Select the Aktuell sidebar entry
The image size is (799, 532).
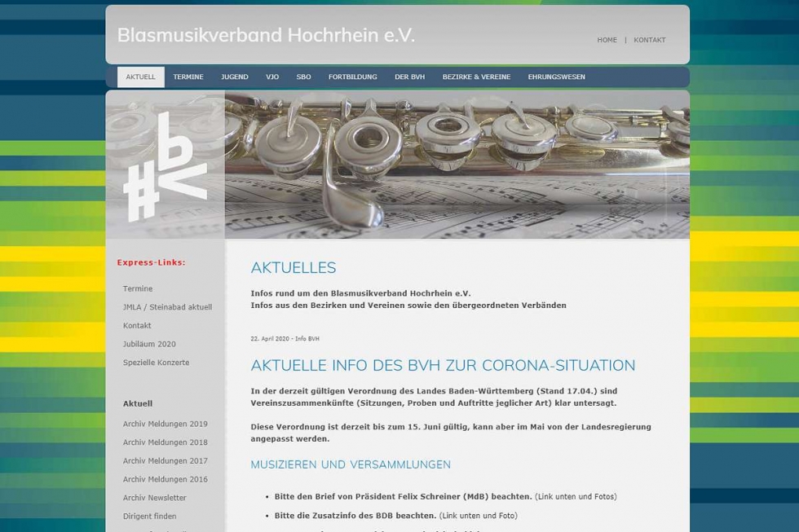(138, 403)
